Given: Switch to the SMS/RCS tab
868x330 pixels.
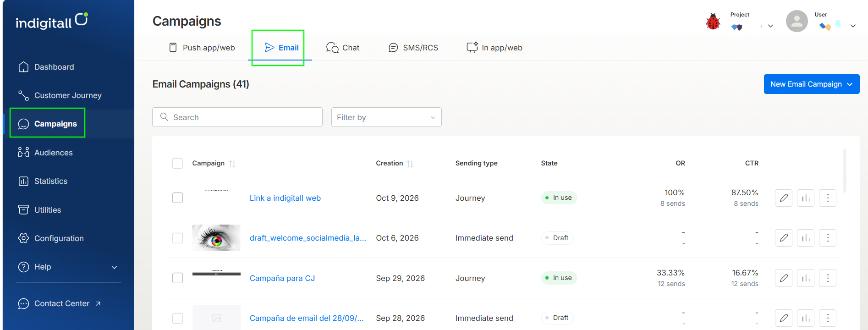Looking at the screenshot, I should [413, 48].
